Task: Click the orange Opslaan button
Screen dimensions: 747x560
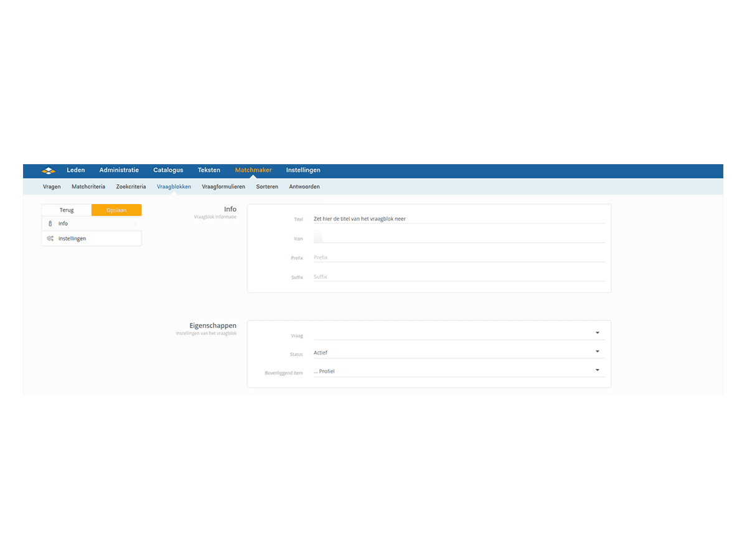Action: coord(116,210)
